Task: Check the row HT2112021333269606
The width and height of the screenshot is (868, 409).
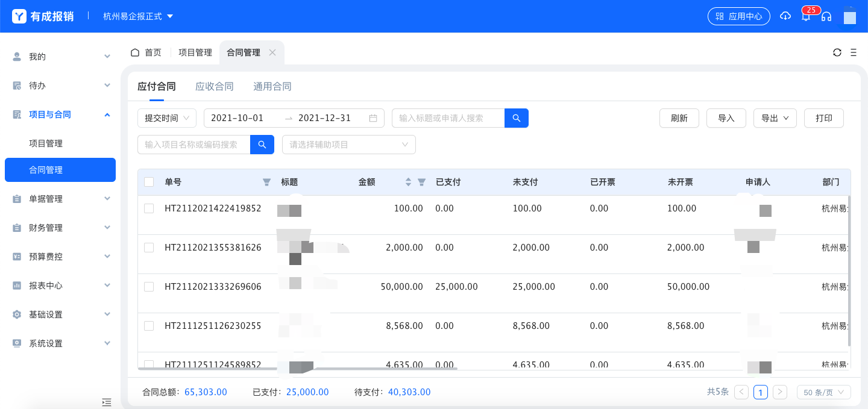Action: click(149, 287)
